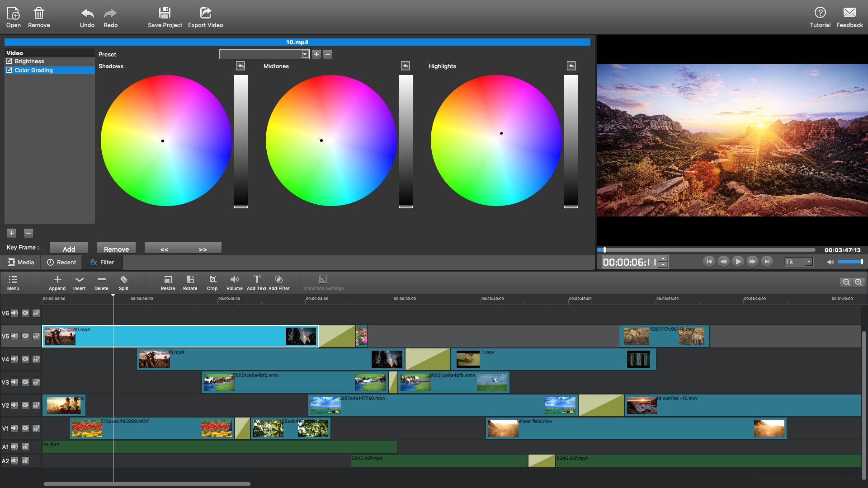Click the Insert tool in toolbar
Image resolution: width=868 pixels, height=488 pixels.
(x=79, y=282)
